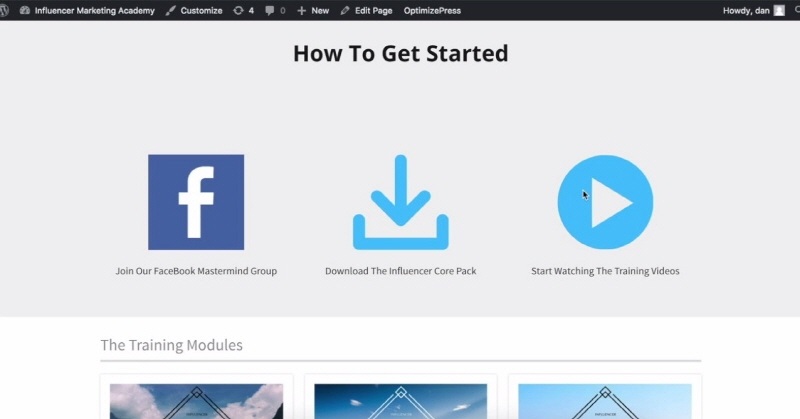The width and height of the screenshot is (800, 419).
Task: Click the New content menu
Action: [313, 10]
